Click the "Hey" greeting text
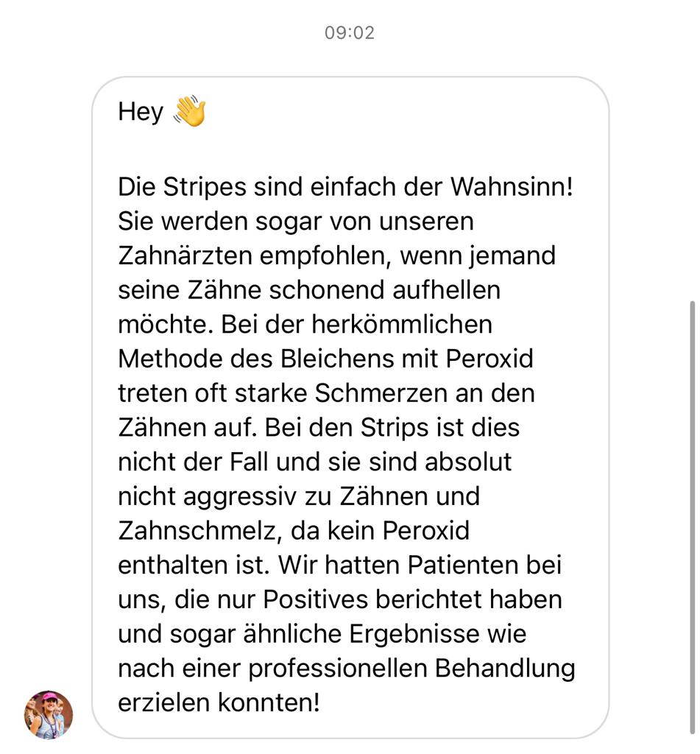 coord(141,112)
